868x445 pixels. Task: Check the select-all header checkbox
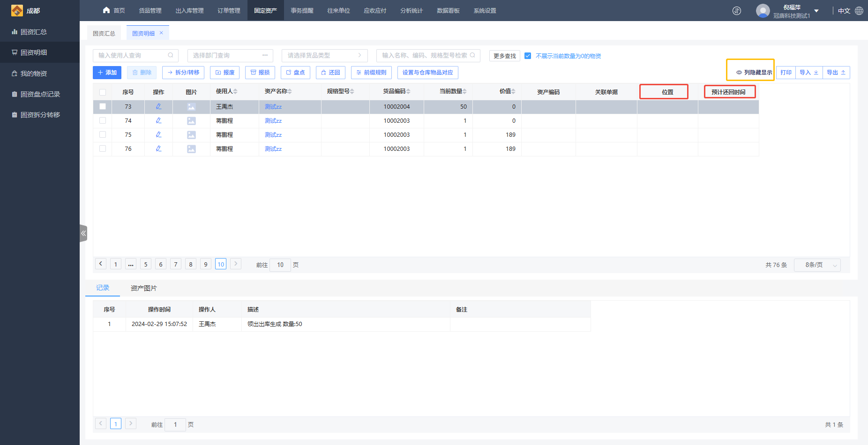(x=103, y=92)
